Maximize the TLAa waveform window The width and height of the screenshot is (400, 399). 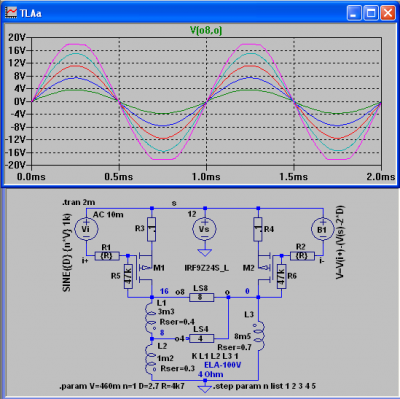[x=371, y=13]
